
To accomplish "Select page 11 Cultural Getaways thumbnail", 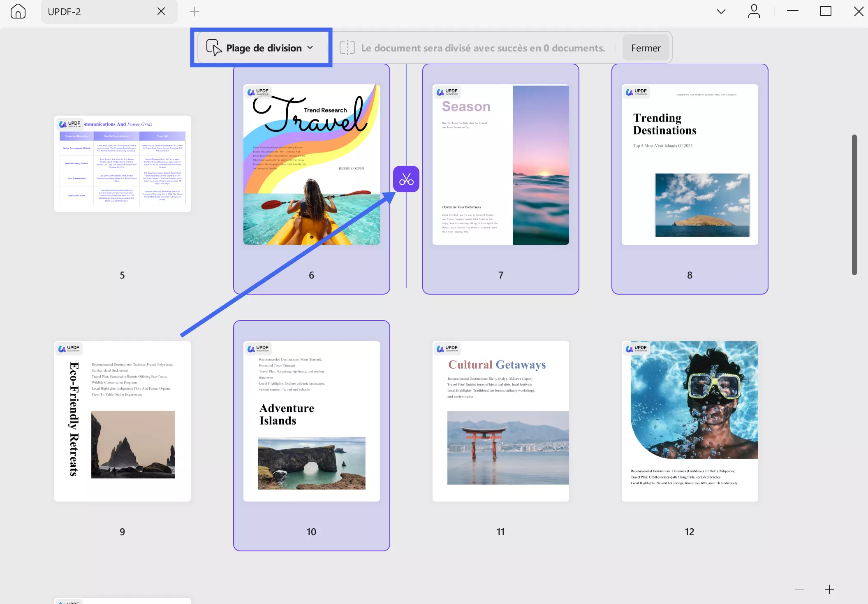I will 500,421.
